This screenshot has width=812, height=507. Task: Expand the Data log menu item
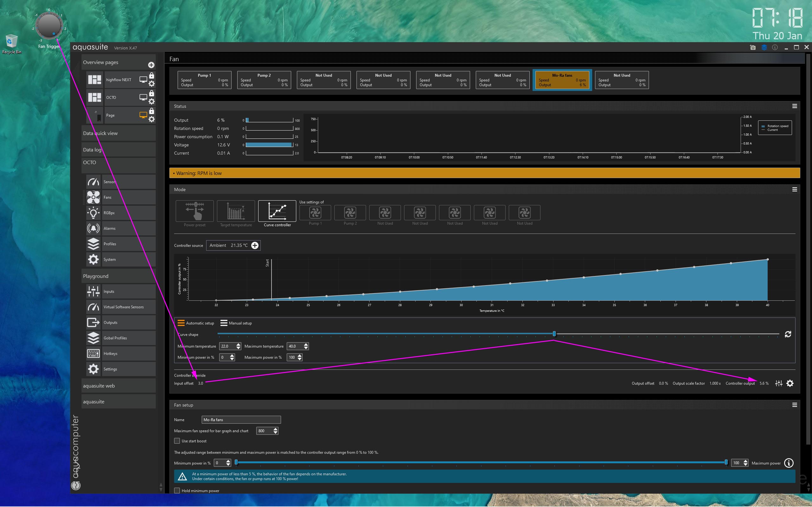click(92, 150)
